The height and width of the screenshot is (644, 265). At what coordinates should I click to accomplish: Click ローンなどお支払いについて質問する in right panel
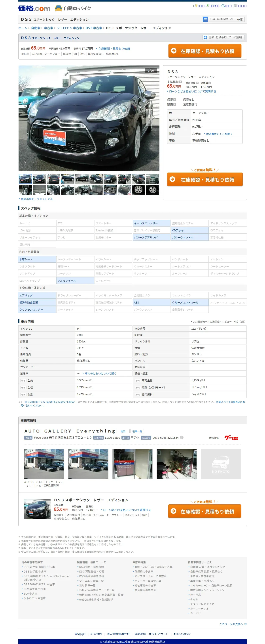192,92
